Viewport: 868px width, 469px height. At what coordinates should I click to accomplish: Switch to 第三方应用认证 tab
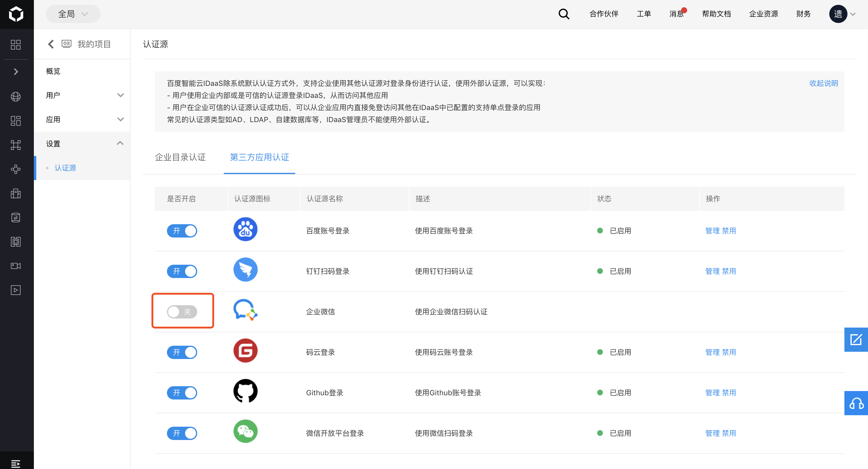pos(259,157)
